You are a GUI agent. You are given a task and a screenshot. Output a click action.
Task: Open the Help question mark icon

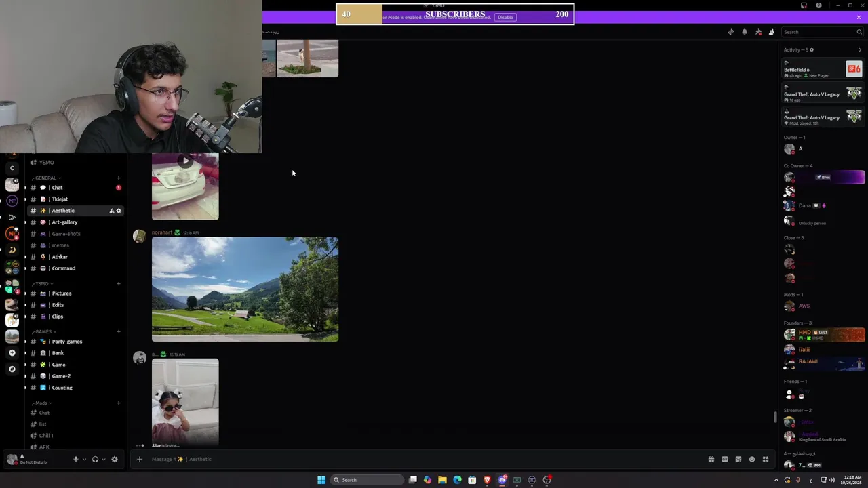818,5
